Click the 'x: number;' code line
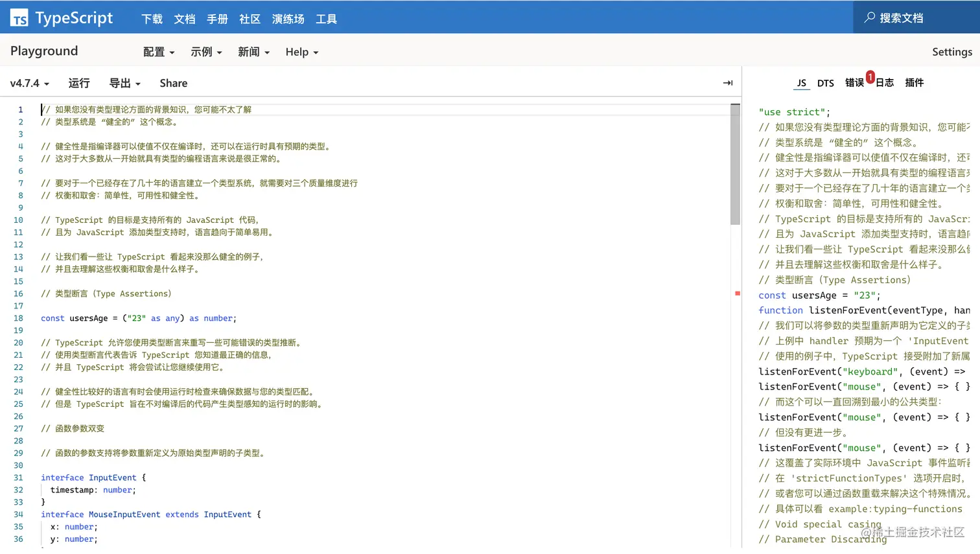 pos(74,527)
